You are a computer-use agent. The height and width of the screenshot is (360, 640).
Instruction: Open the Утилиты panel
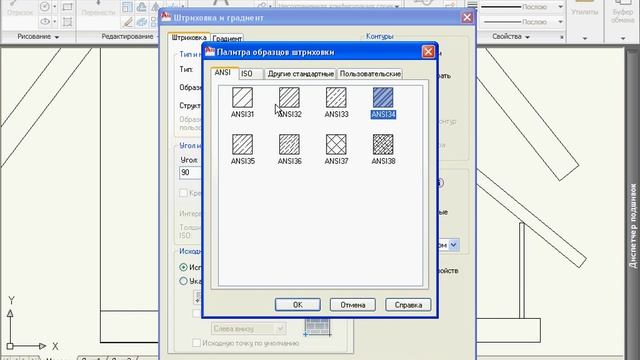coord(584,11)
